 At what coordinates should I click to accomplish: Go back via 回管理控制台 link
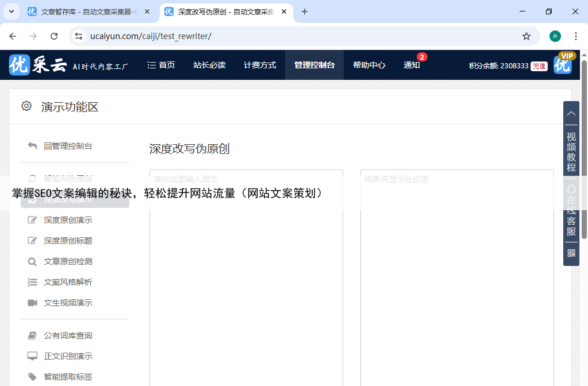[68, 146]
